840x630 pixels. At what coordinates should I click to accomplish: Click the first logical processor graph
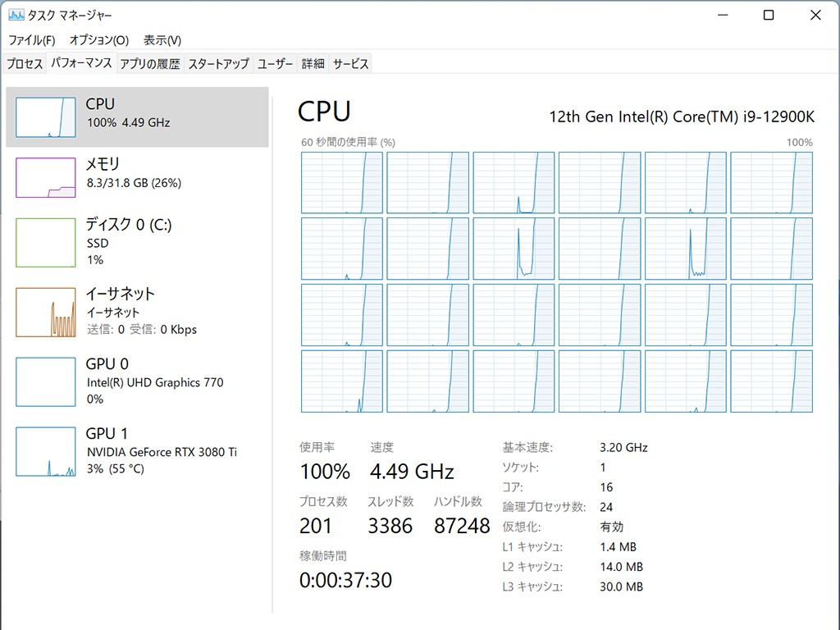tap(342, 182)
